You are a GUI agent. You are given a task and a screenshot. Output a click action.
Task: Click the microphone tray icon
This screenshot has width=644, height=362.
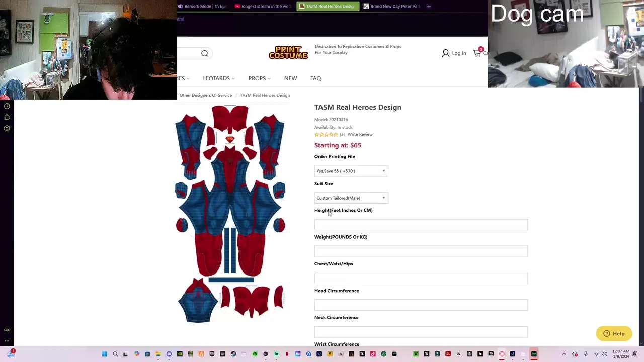coord(585,354)
